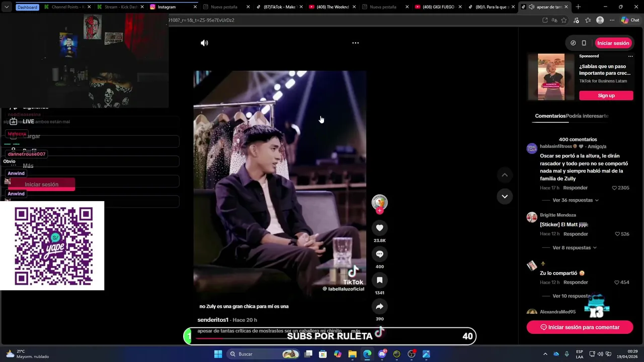Go to previous video with up arrow
Screen dimensions: 644x362
[x=505, y=175]
